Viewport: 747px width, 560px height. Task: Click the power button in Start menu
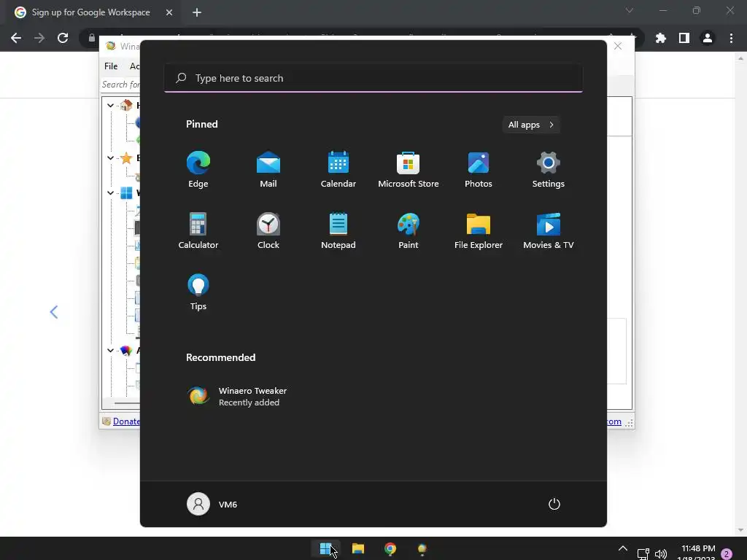point(554,504)
